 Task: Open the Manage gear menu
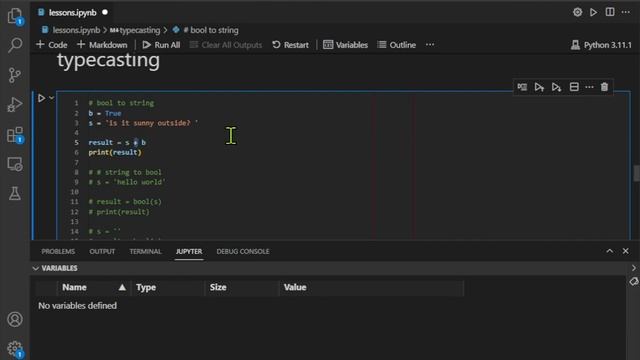click(15, 349)
